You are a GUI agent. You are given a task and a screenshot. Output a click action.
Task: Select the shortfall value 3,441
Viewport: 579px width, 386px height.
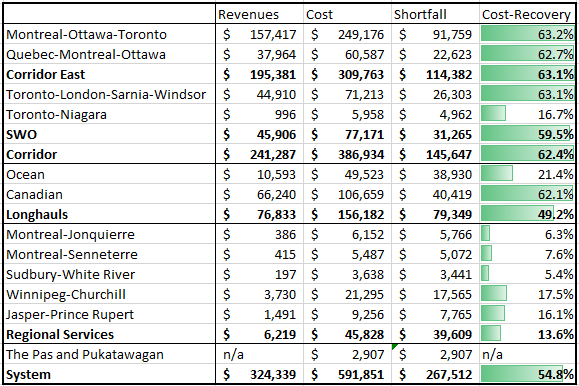(x=455, y=274)
